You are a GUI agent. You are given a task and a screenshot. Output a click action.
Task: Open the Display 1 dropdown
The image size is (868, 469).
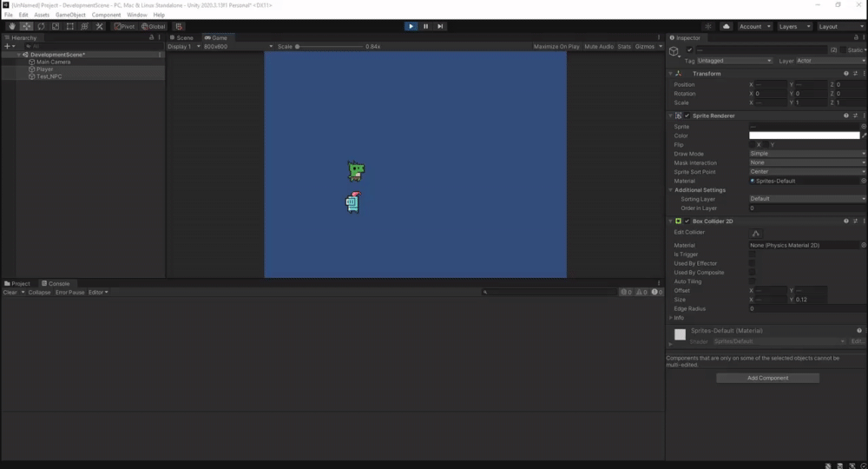pyautogui.click(x=184, y=46)
